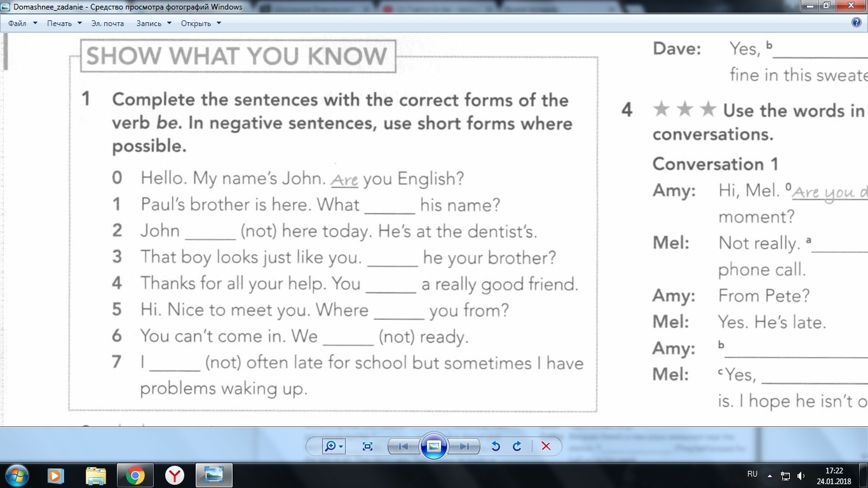The height and width of the screenshot is (488, 868).
Task: Click the line 'He's at the dentist's'
Action: point(458,231)
